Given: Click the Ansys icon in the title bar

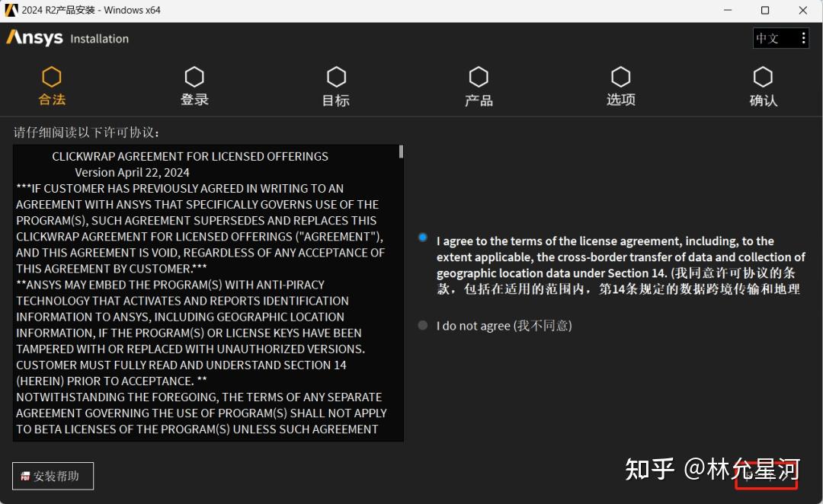Looking at the screenshot, I should click(11, 10).
